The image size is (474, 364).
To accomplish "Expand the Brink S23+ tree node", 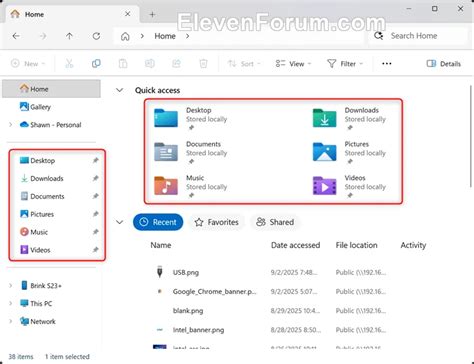I will (11, 285).
